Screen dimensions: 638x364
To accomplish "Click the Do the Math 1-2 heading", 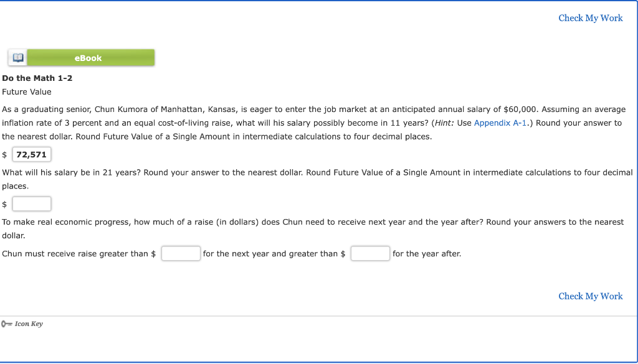I will point(37,78).
